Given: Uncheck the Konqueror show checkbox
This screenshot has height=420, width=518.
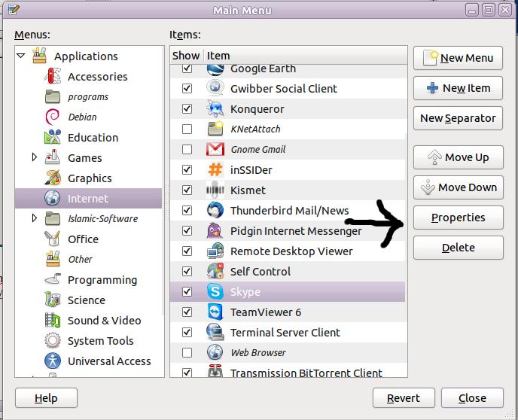Looking at the screenshot, I should point(187,108).
